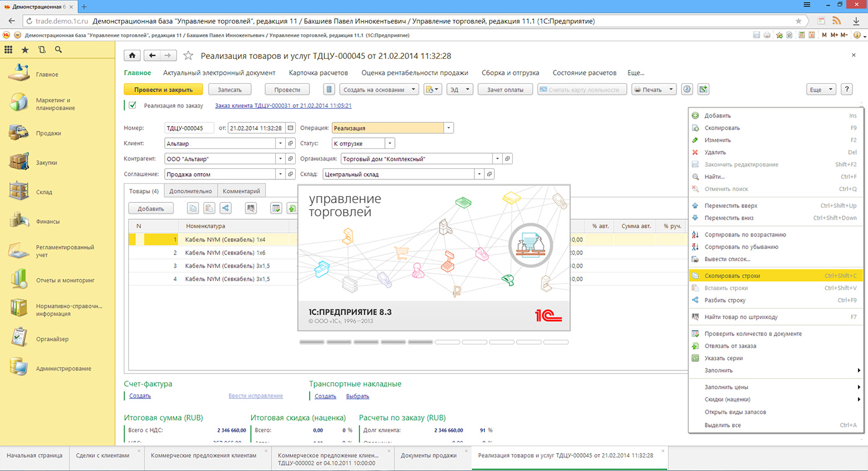
Task: Click the green icon button before Еще
Action: [703, 89]
